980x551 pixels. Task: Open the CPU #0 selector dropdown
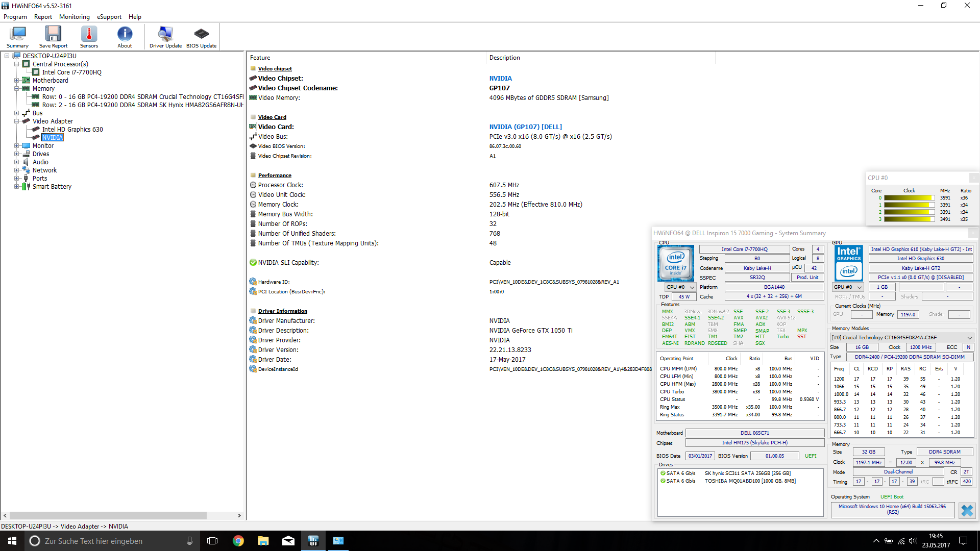(680, 287)
